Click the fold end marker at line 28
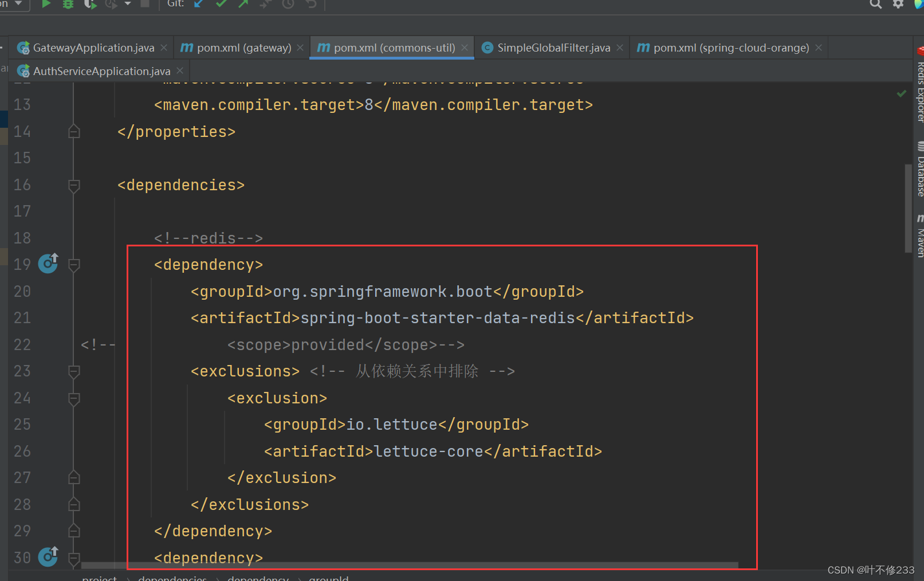This screenshot has height=581, width=924. pos(74,505)
